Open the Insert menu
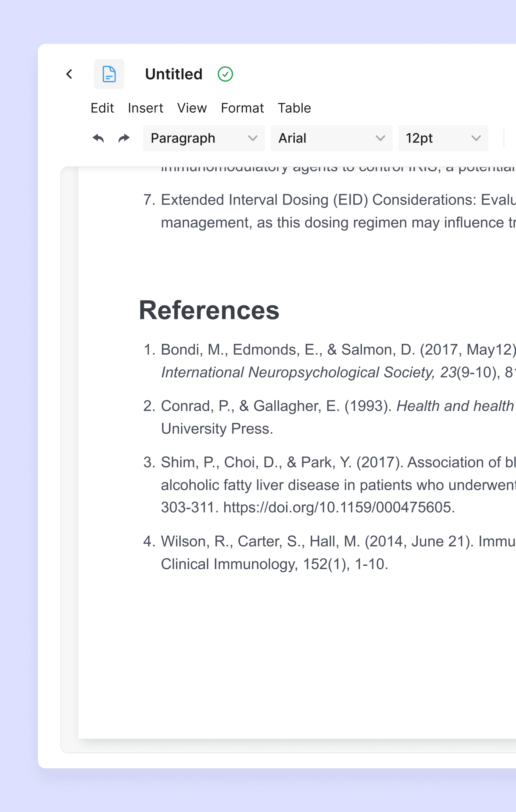The height and width of the screenshot is (812, 516). [145, 108]
